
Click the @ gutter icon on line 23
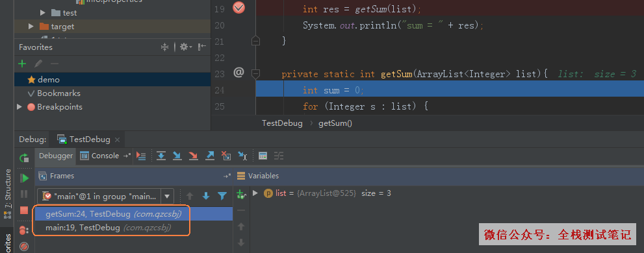(238, 73)
